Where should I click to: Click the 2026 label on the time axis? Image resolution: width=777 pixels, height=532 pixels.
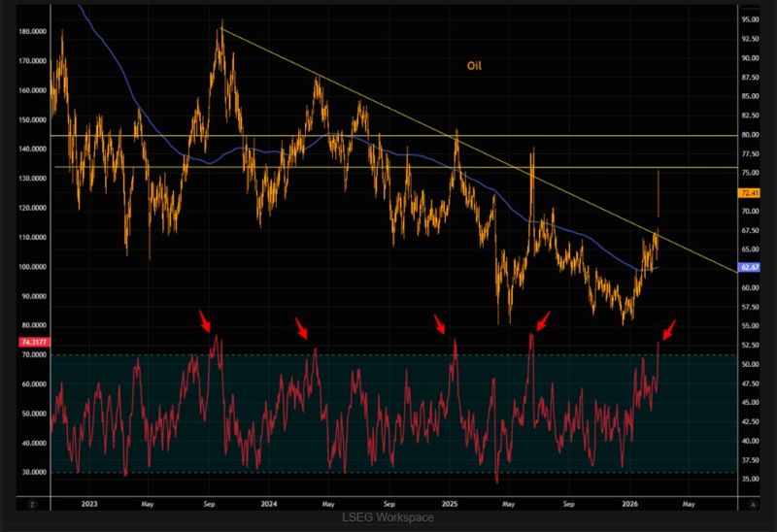(629, 504)
